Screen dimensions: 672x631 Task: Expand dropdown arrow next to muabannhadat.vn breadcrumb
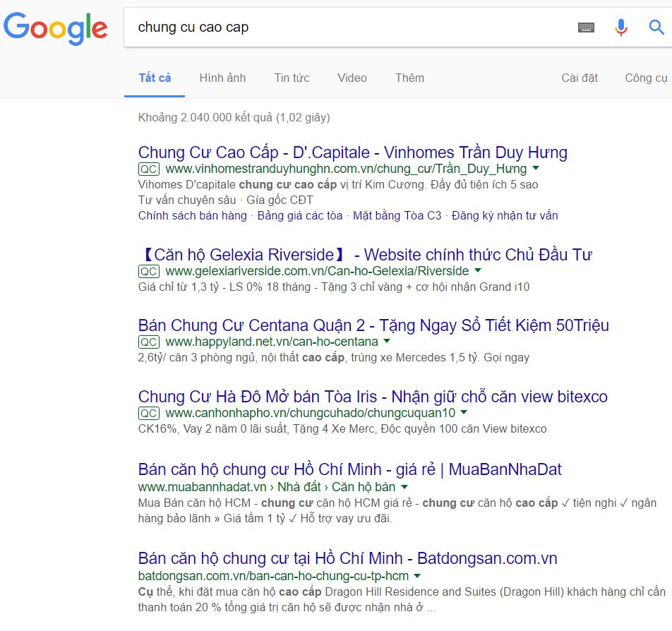tap(404, 488)
